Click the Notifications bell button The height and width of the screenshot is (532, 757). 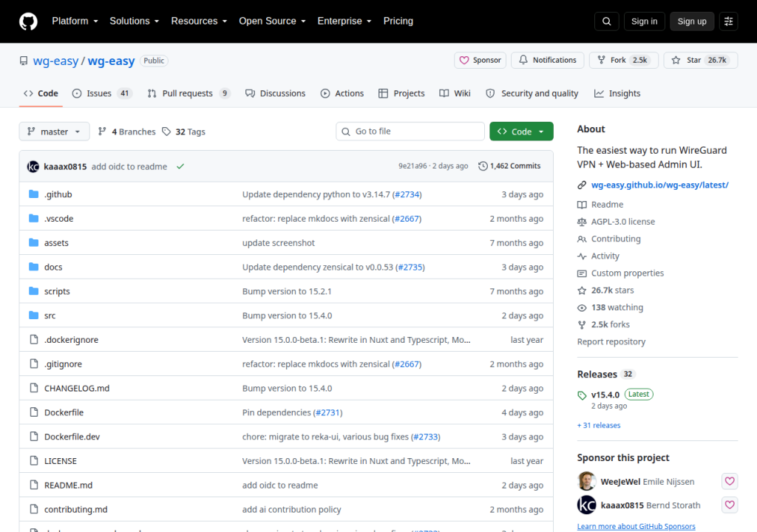(x=548, y=60)
